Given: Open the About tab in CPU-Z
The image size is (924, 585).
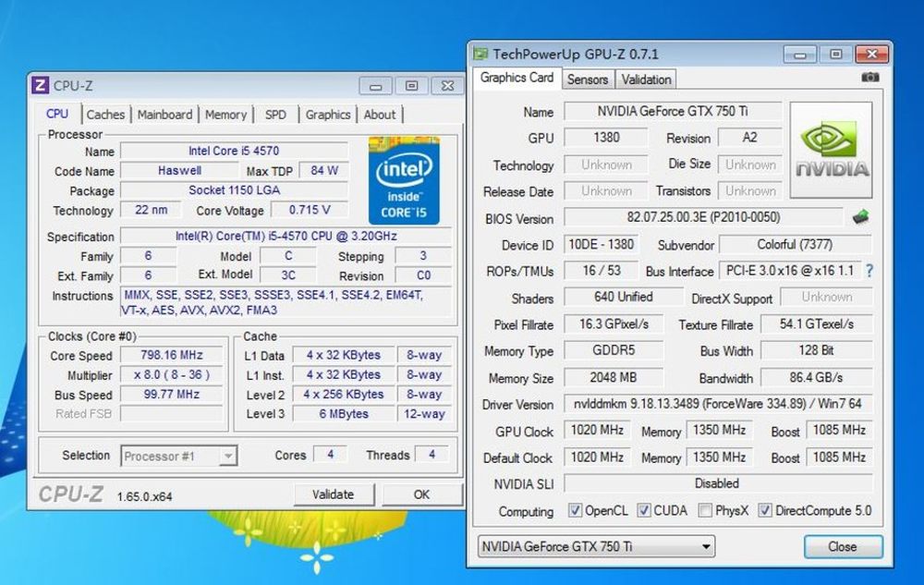Looking at the screenshot, I should point(380,115).
